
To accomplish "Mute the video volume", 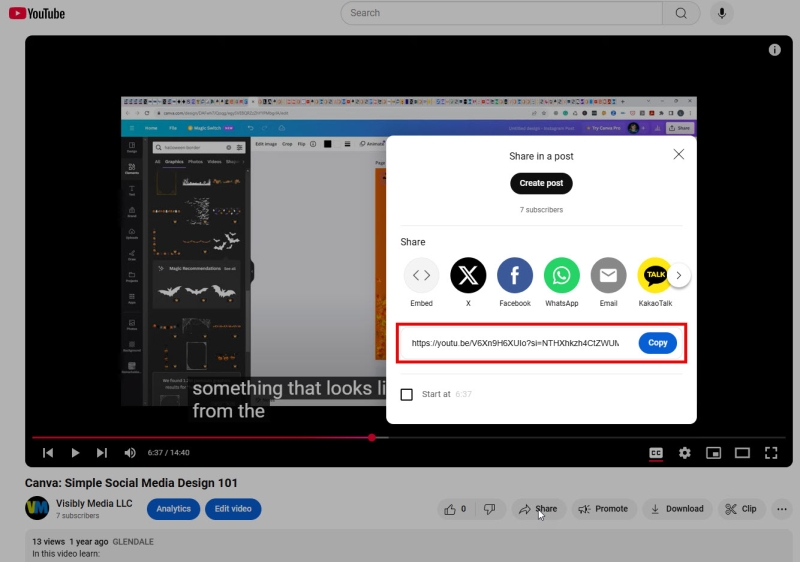I will click(x=130, y=452).
